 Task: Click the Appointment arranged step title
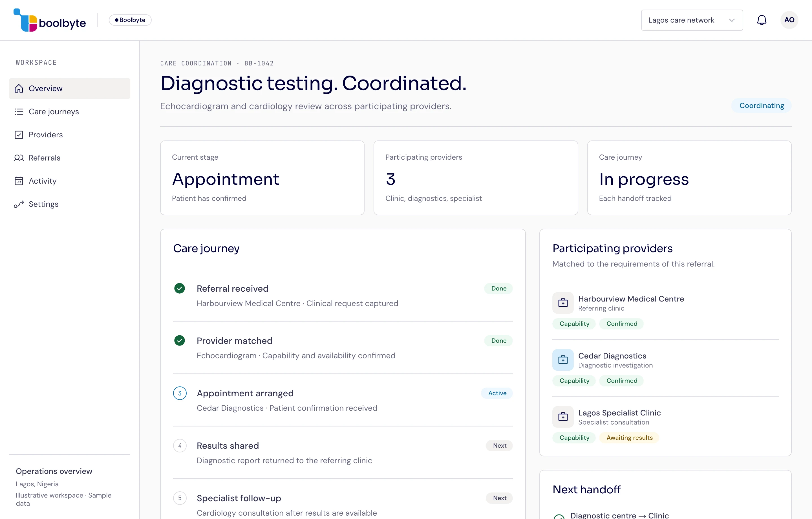tap(245, 393)
